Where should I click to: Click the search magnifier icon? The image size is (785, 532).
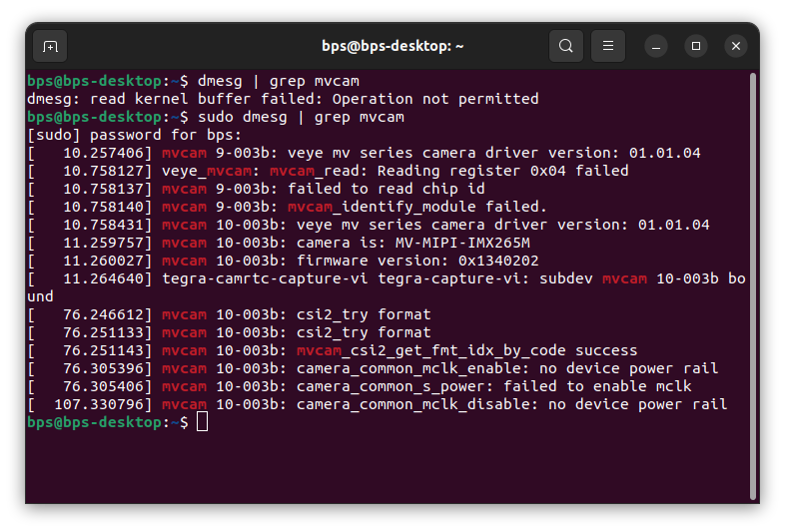[x=566, y=46]
